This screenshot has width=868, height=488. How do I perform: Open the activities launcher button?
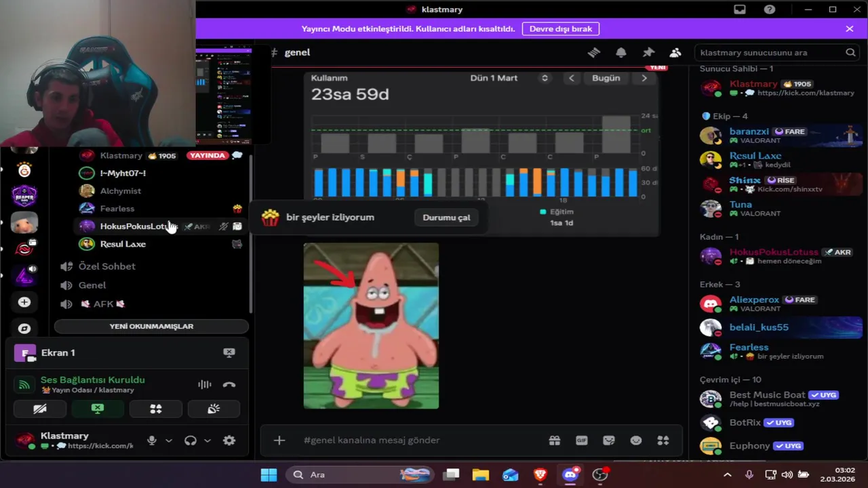(x=155, y=409)
